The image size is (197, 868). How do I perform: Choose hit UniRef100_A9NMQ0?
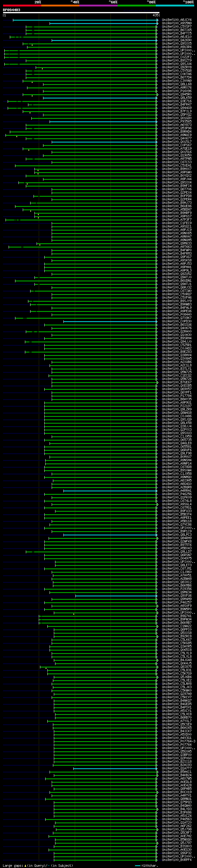coord(177,477)
